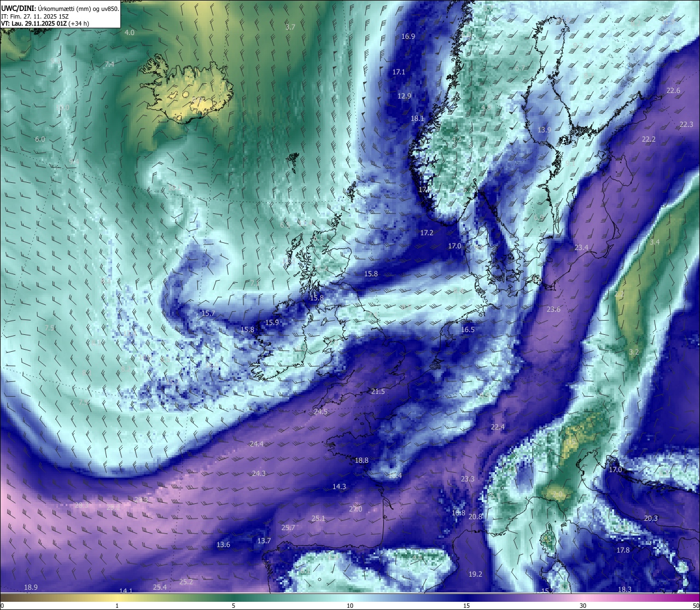The width and height of the screenshot is (700, 610).
Task: Click the 25.4 value label
Action: coord(160,587)
